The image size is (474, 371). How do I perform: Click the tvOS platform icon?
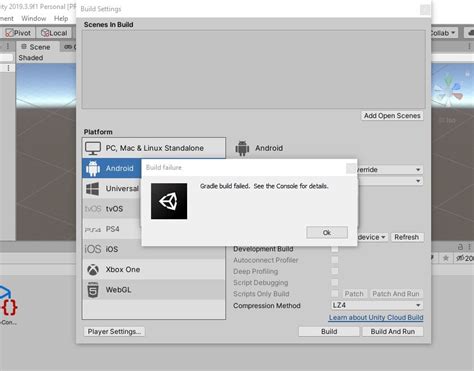click(x=93, y=209)
